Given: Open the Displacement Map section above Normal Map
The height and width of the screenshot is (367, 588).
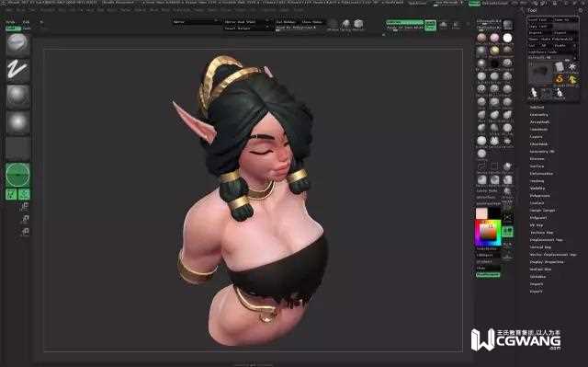Looking at the screenshot, I should coord(547,240).
